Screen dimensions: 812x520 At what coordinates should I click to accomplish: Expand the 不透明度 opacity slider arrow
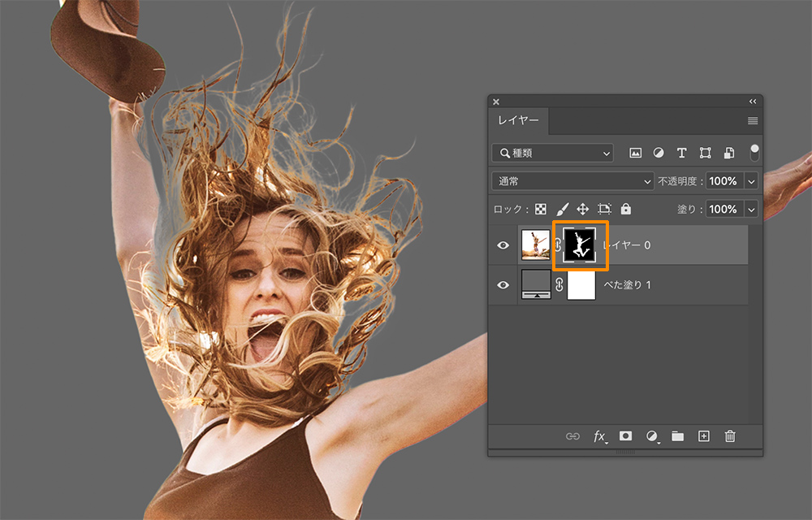(751, 181)
